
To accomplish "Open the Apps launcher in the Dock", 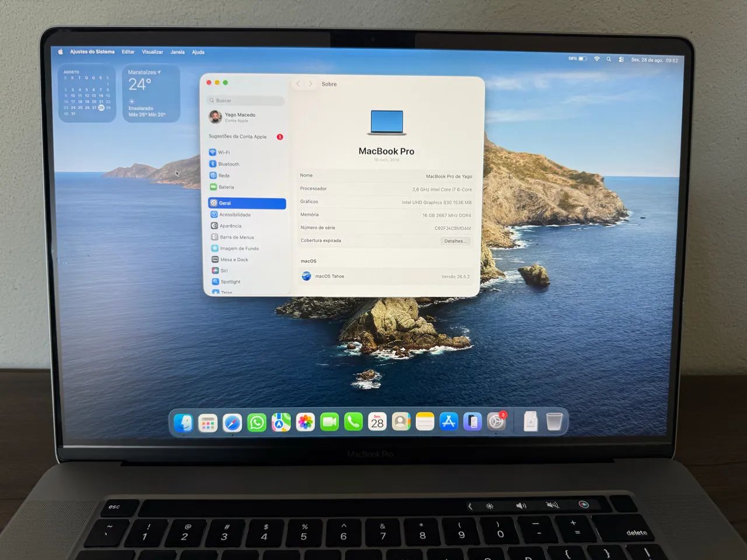I will click(x=208, y=422).
